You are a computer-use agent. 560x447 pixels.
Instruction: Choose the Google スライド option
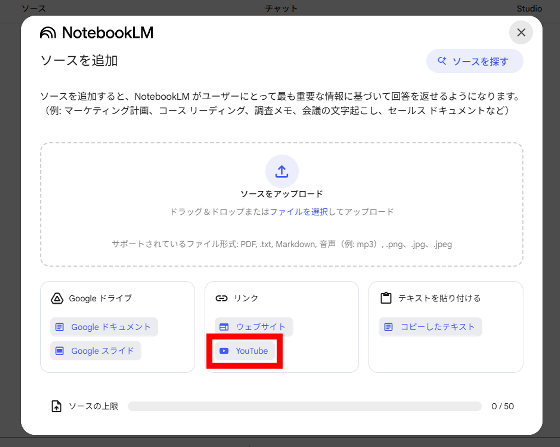pos(96,351)
